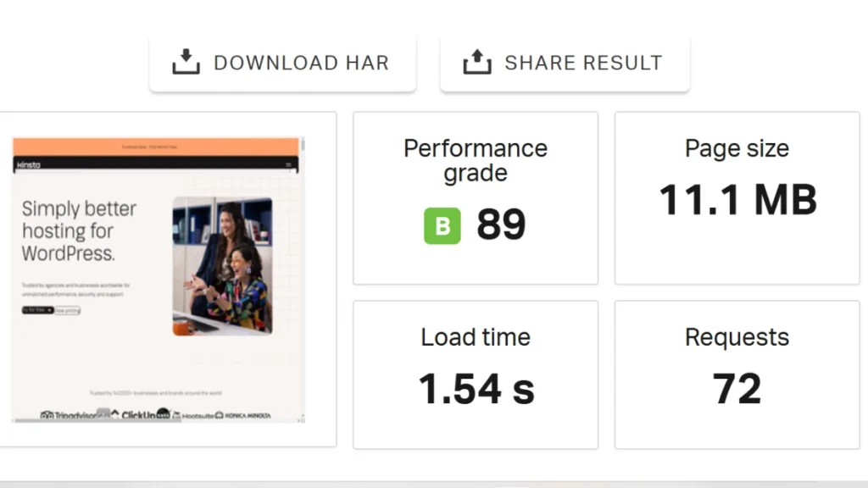Select the Performance grade score 89
Viewport: 868px width, 488px height.
tap(502, 225)
